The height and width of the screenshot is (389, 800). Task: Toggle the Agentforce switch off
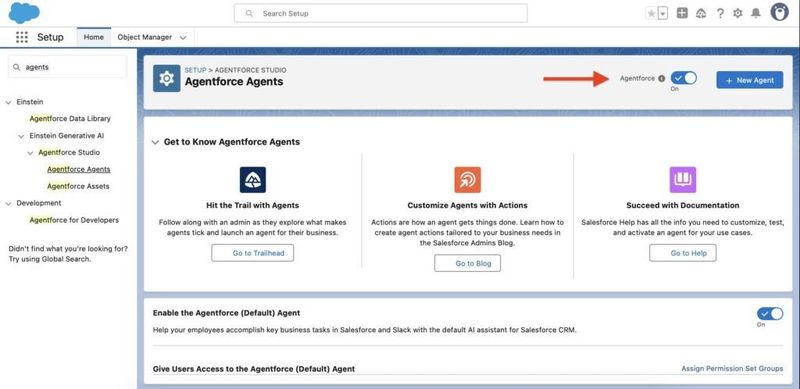[684, 78]
